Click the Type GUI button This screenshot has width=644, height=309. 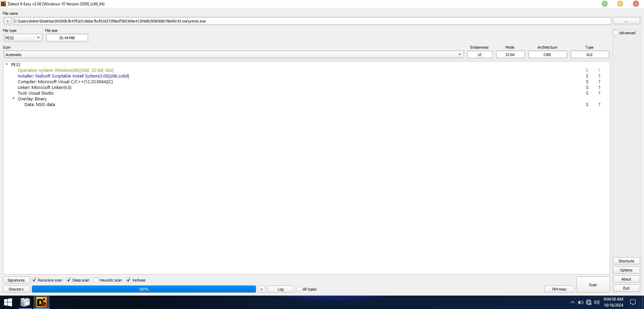point(590,55)
